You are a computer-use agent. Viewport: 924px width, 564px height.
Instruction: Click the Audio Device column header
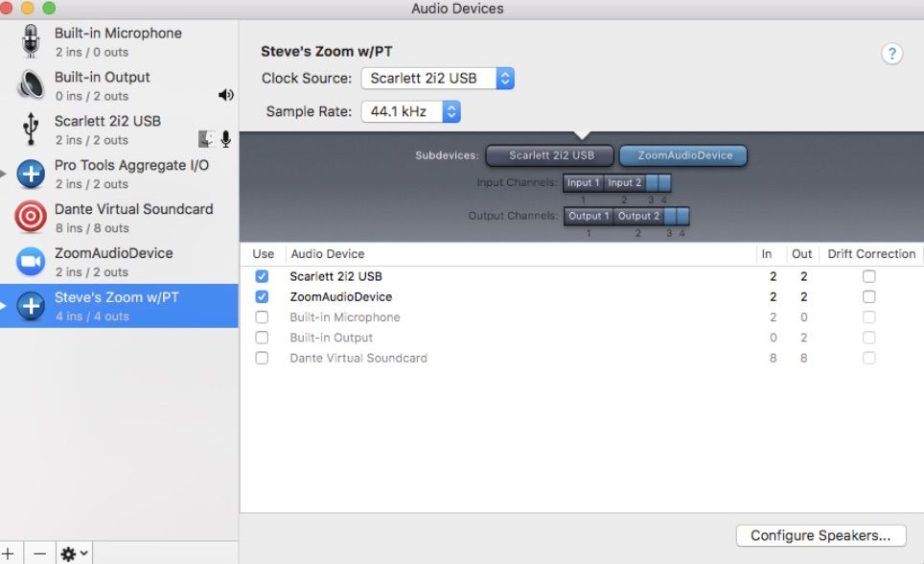pyautogui.click(x=328, y=254)
